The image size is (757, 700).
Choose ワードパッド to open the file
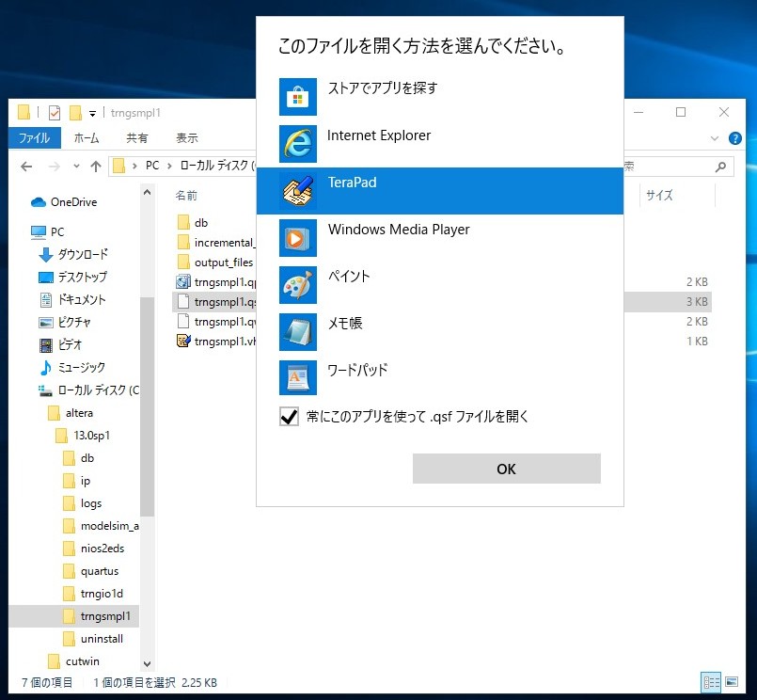pyautogui.click(x=440, y=379)
